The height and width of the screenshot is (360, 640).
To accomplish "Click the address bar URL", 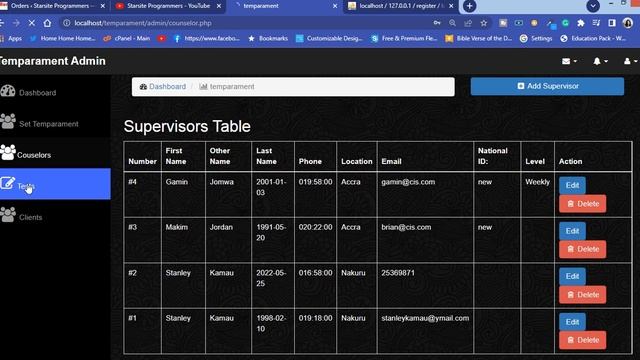I will click(143, 23).
